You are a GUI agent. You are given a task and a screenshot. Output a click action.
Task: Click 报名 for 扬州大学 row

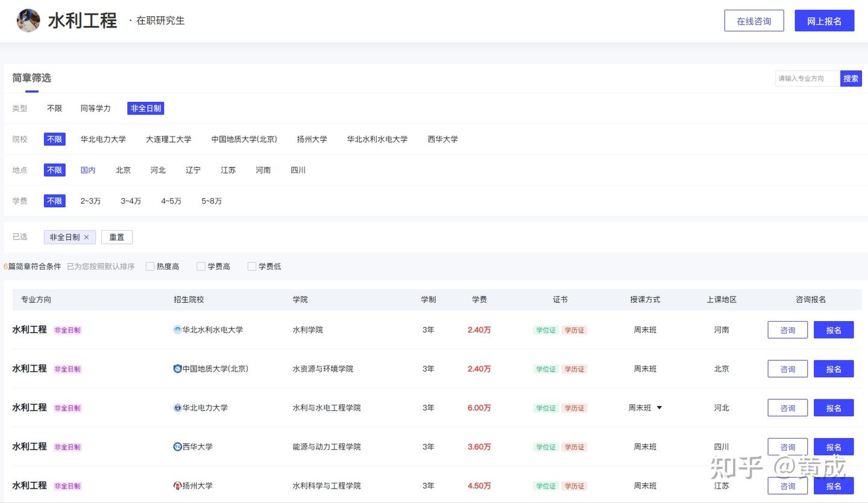(x=834, y=486)
